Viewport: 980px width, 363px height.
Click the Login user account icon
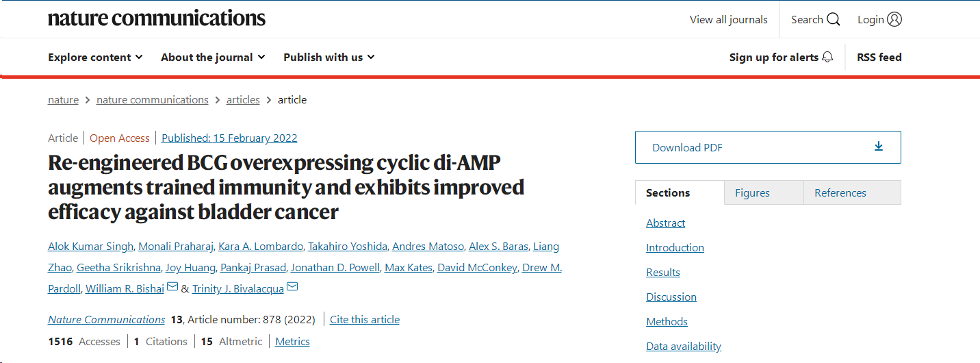[894, 20]
